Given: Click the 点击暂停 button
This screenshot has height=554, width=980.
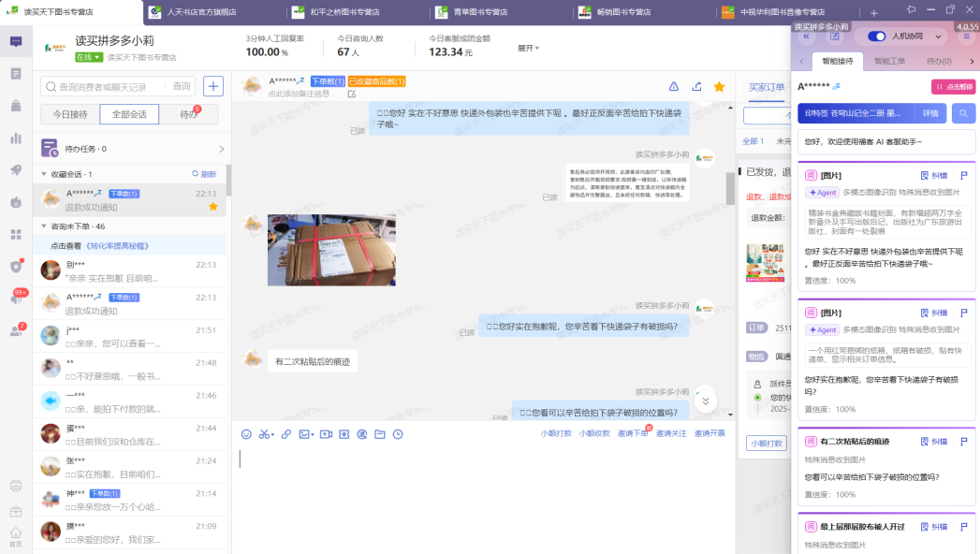Looking at the screenshot, I should click(953, 87).
